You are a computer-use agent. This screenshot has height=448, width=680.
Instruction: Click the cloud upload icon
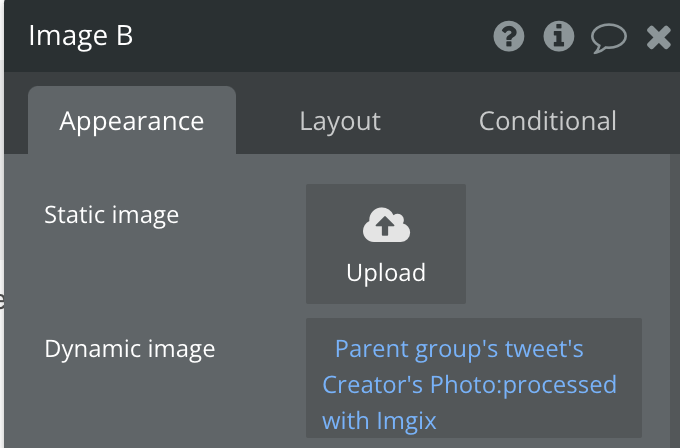point(385,227)
